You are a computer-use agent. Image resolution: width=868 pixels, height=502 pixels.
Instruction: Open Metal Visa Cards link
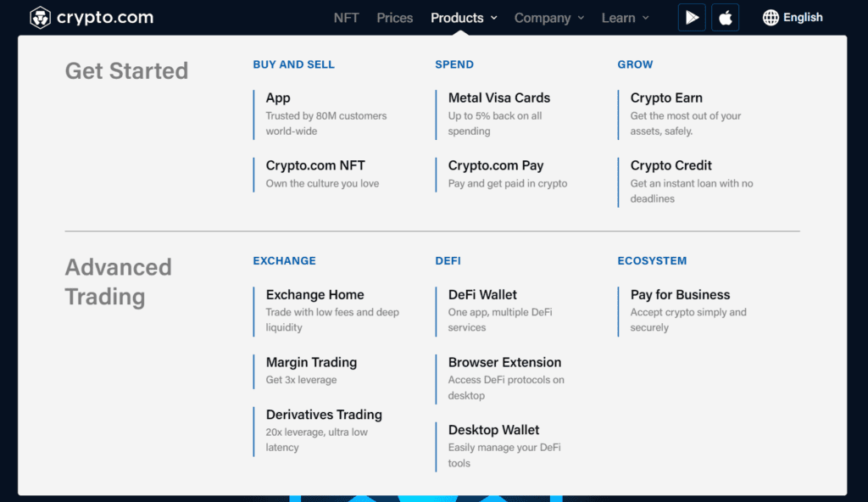pyautogui.click(x=498, y=98)
